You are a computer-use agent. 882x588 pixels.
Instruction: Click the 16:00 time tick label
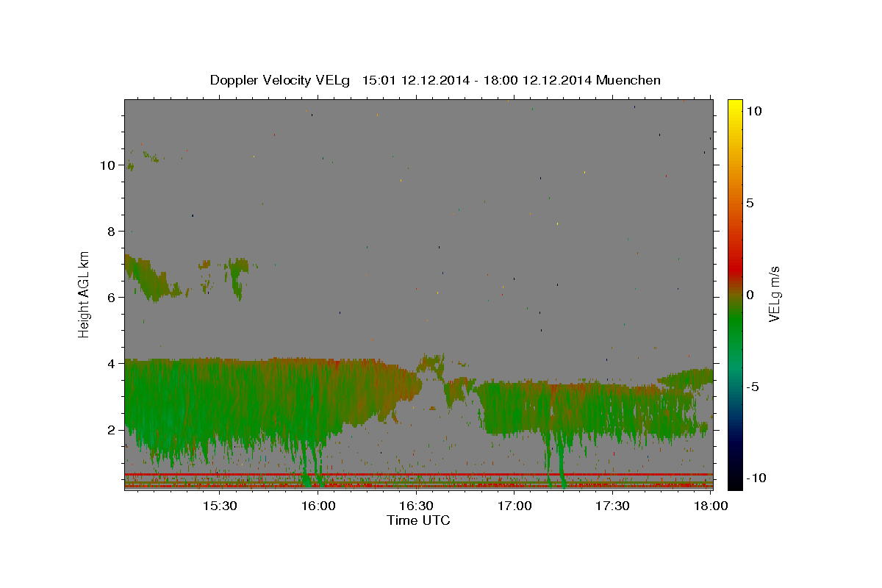point(318,506)
